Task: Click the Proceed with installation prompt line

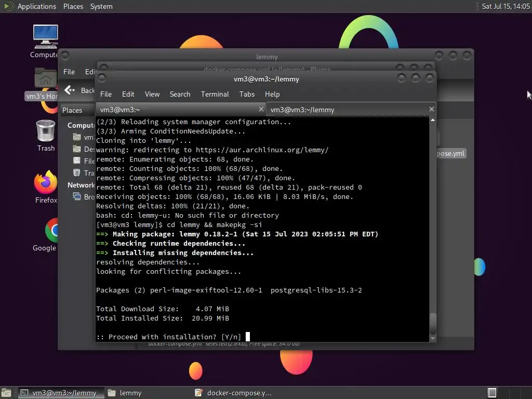Action: (169, 337)
